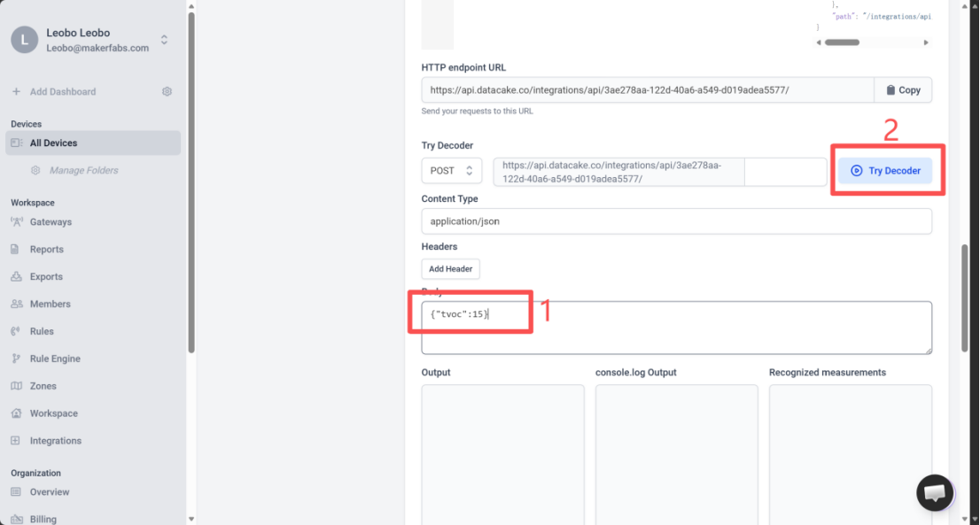
Task: Open the live chat bubble
Action: [x=935, y=492]
